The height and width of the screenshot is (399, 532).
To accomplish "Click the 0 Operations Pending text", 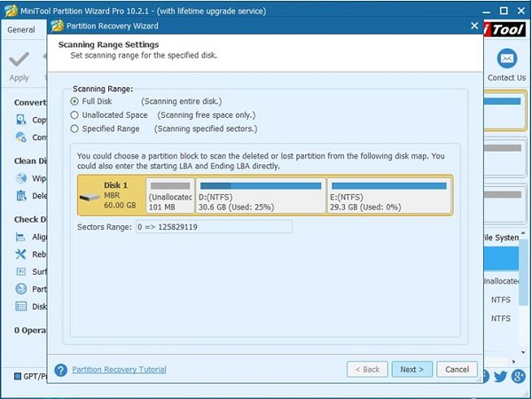I will [30, 330].
